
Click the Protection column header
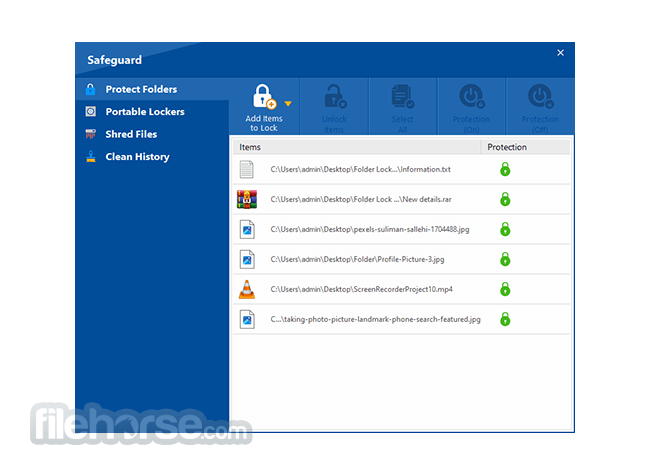click(x=526, y=147)
